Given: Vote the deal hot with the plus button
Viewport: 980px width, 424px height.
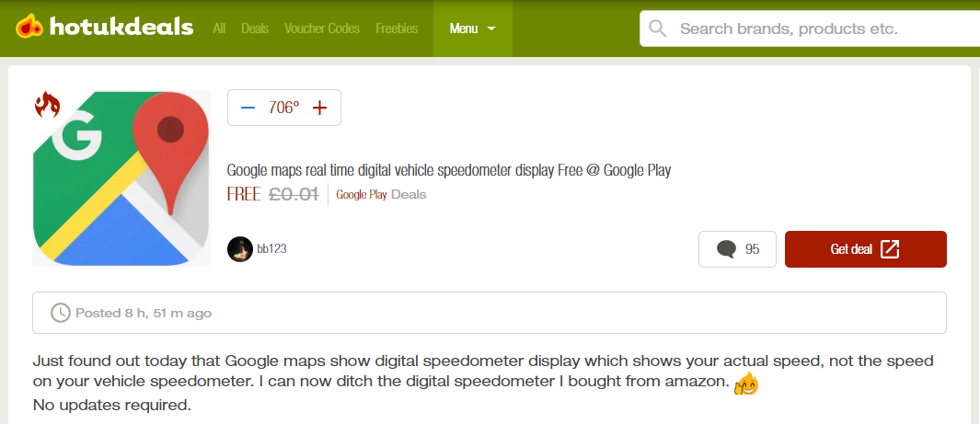Looking at the screenshot, I should point(319,108).
